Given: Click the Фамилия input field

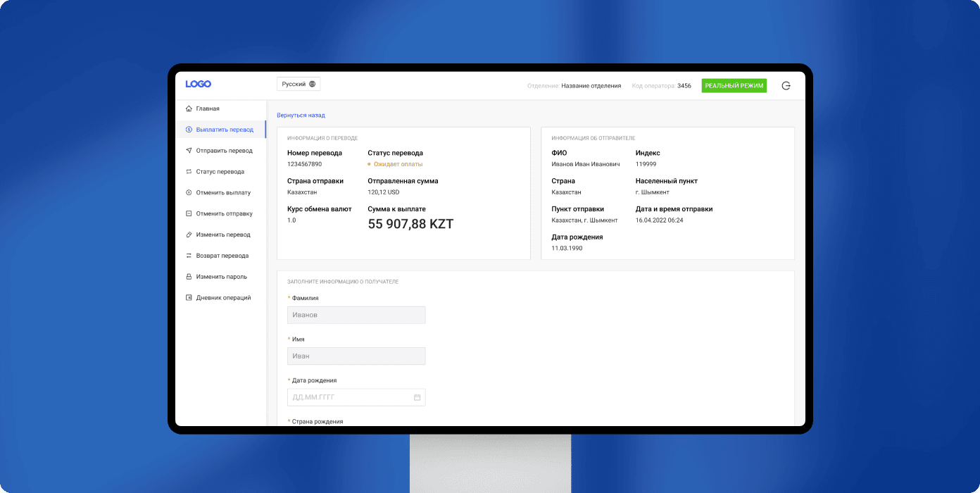Looking at the screenshot, I should pyautogui.click(x=356, y=315).
